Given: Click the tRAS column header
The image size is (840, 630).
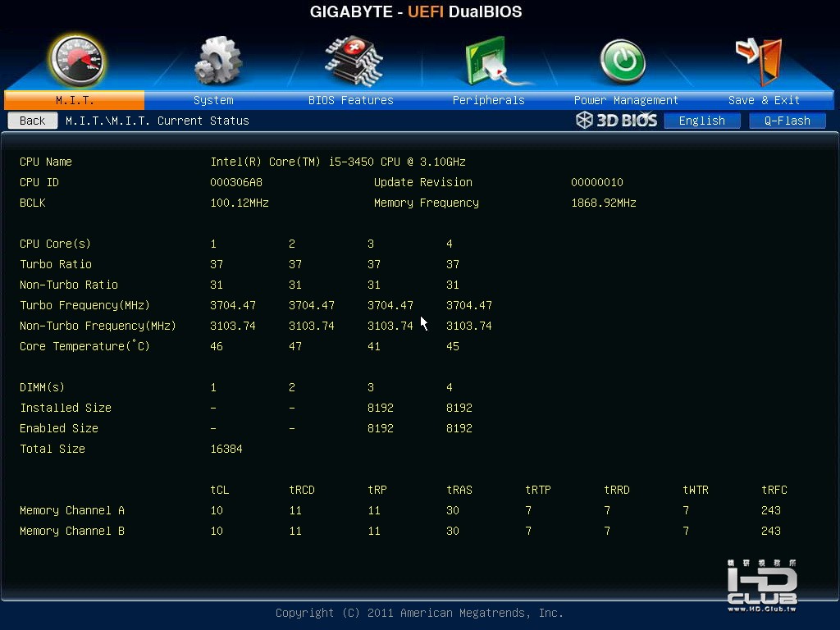Looking at the screenshot, I should [459, 490].
